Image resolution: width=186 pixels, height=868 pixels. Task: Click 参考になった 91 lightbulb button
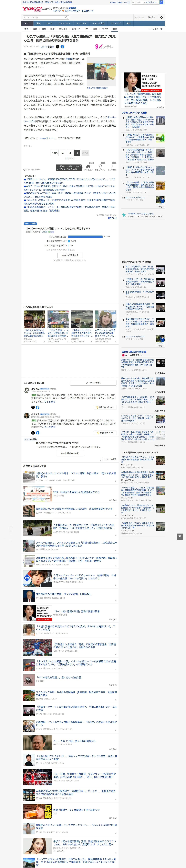(x=105, y=433)
